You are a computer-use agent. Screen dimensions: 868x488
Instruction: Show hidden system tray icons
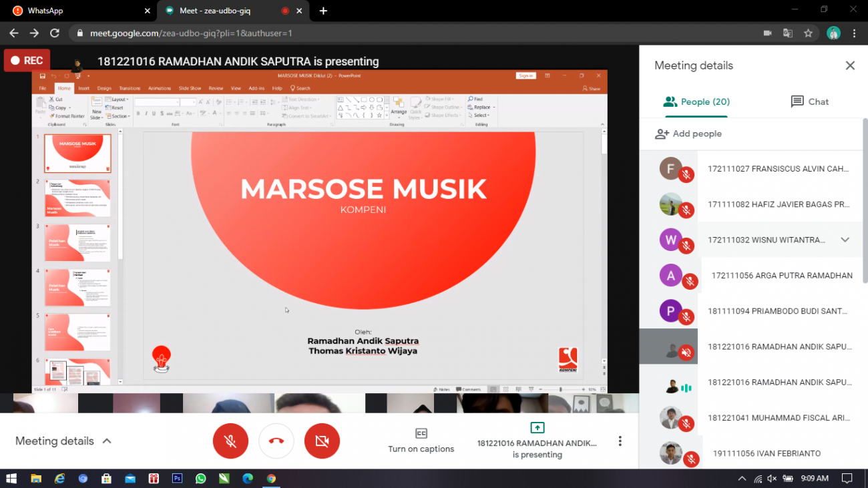tap(742, 479)
